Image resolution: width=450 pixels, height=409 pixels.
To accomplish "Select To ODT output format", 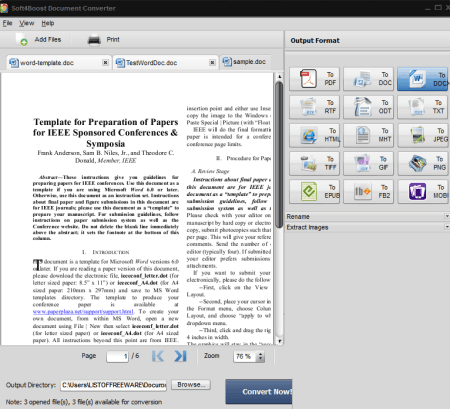I will tap(368, 107).
